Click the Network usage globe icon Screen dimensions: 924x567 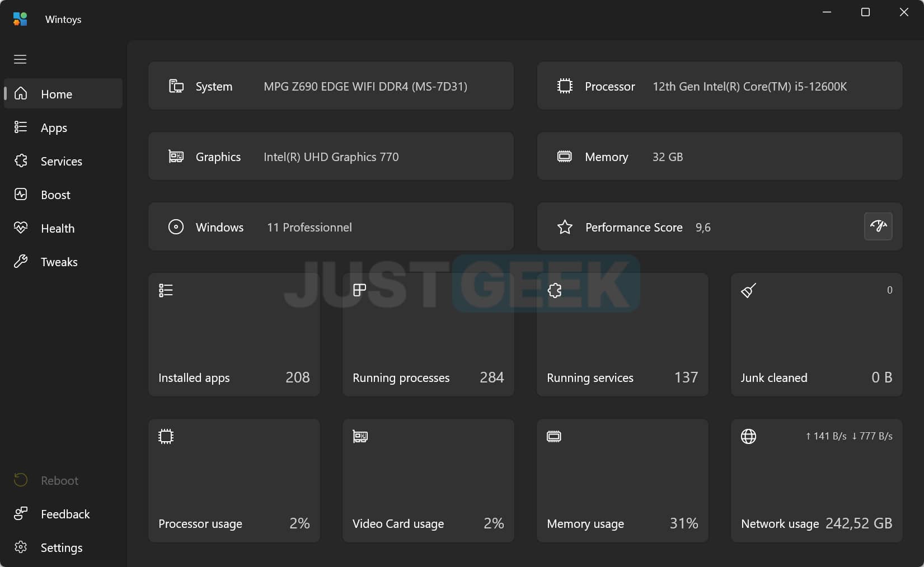(748, 436)
